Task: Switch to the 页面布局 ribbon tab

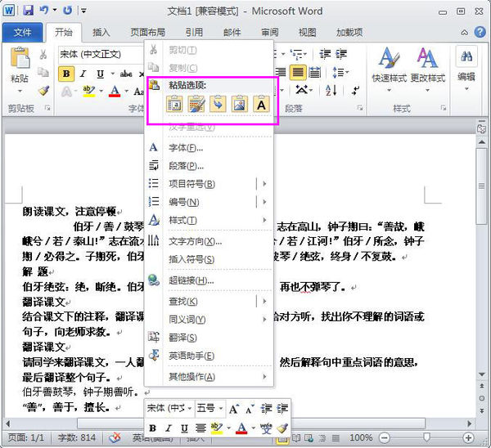Action: click(147, 32)
